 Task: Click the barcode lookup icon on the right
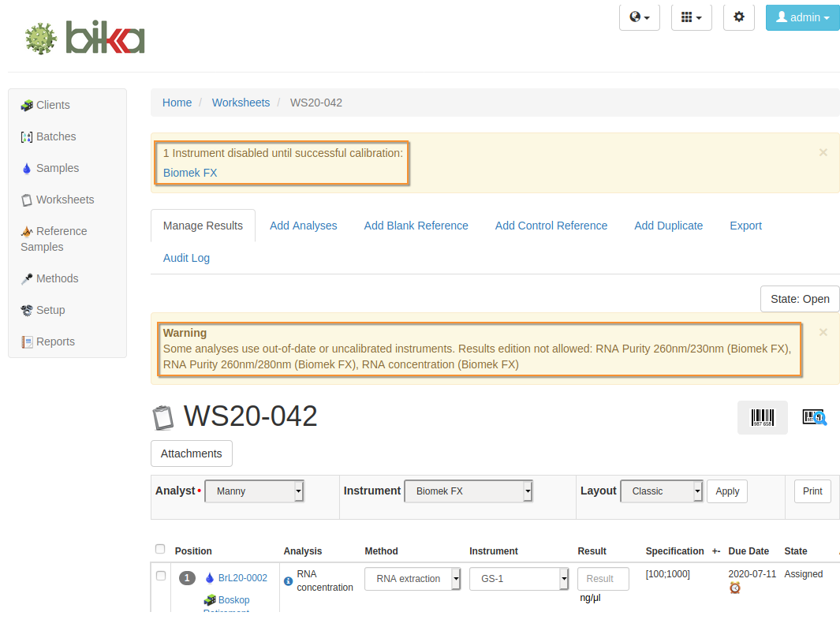[x=814, y=416]
